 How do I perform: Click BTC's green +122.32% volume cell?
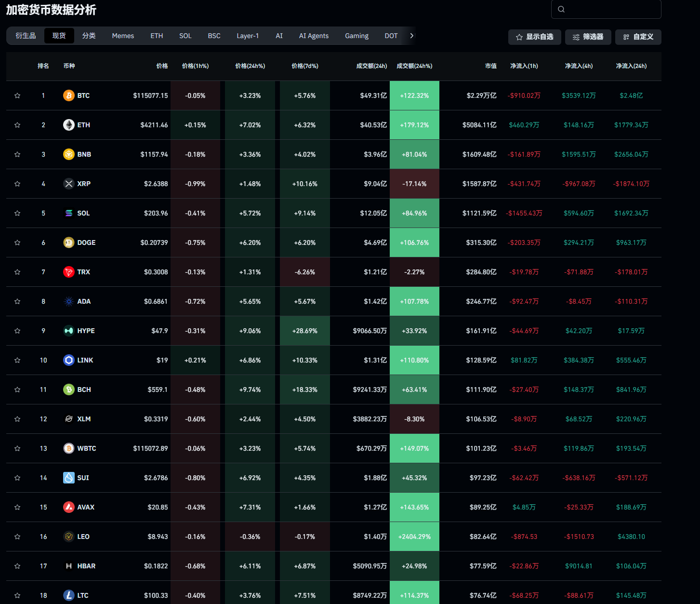pos(414,95)
